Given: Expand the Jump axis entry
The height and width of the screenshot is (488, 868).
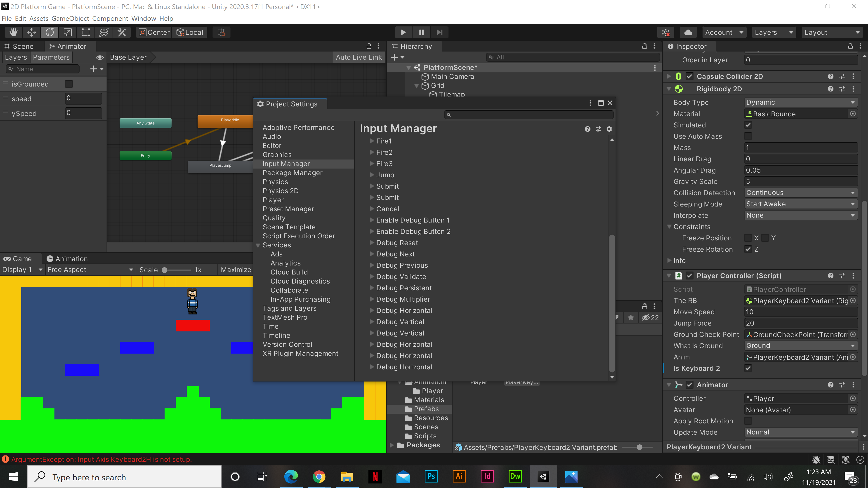Looking at the screenshot, I should [372, 175].
